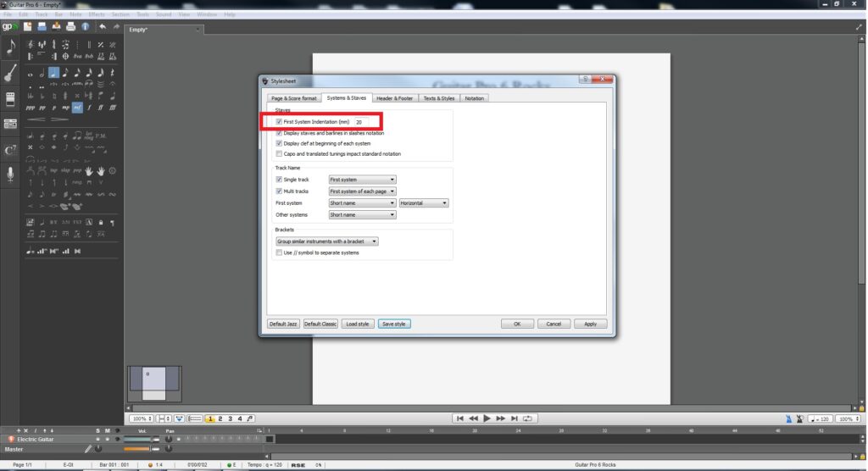Open the Single track system dropdown
868x471 pixels.
362,180
